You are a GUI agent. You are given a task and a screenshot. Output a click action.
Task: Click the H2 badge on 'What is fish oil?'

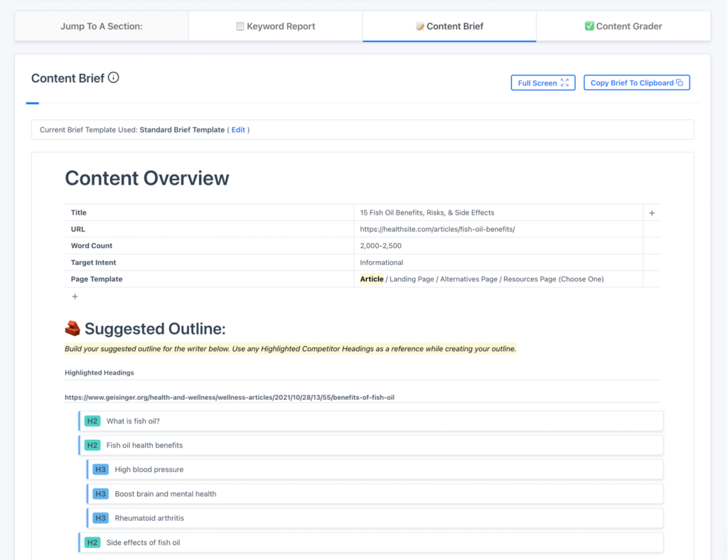92,421
